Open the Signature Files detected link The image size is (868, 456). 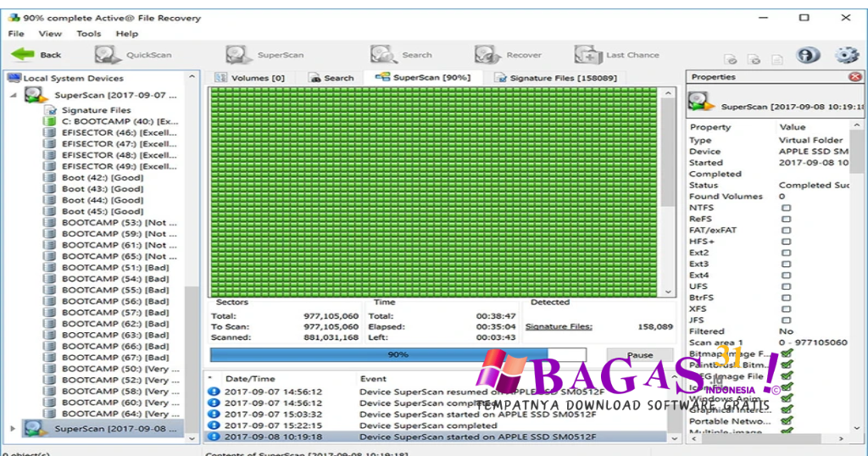tap(559, 326)
